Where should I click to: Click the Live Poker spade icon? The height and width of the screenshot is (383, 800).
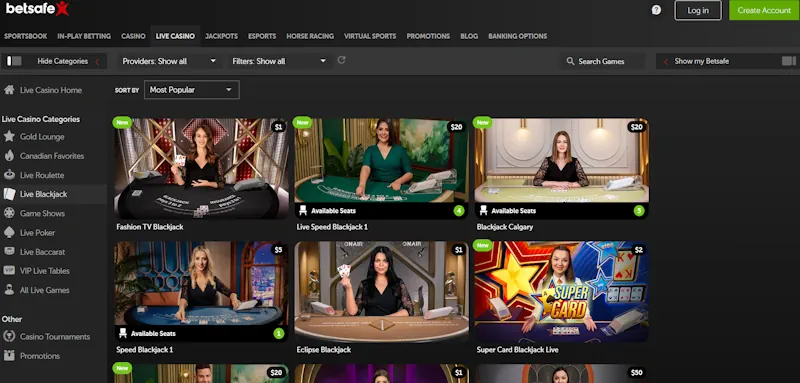[x=9, y=233]
